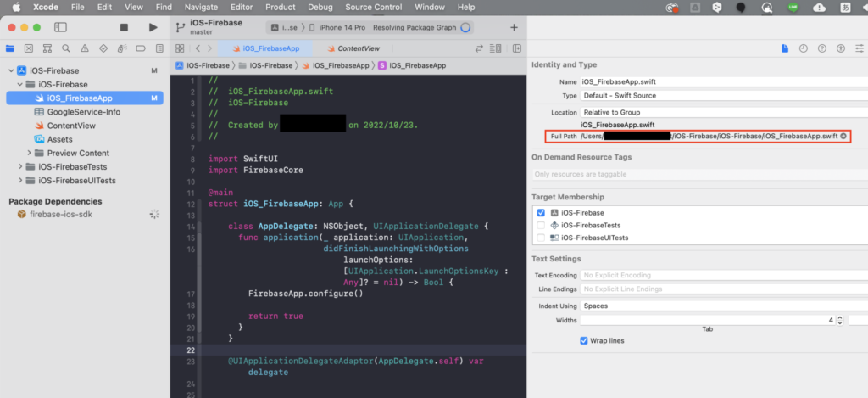Viewport: 868px width, 398px height.
Task: Expand the iOS-FirebaseTests group
Action: (x=20, y=167)
